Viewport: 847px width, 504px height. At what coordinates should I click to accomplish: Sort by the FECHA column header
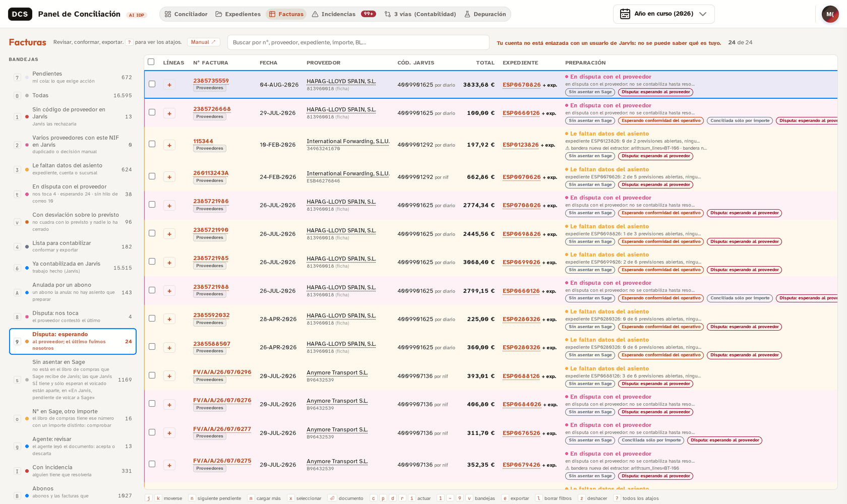(x=268, y=62)
